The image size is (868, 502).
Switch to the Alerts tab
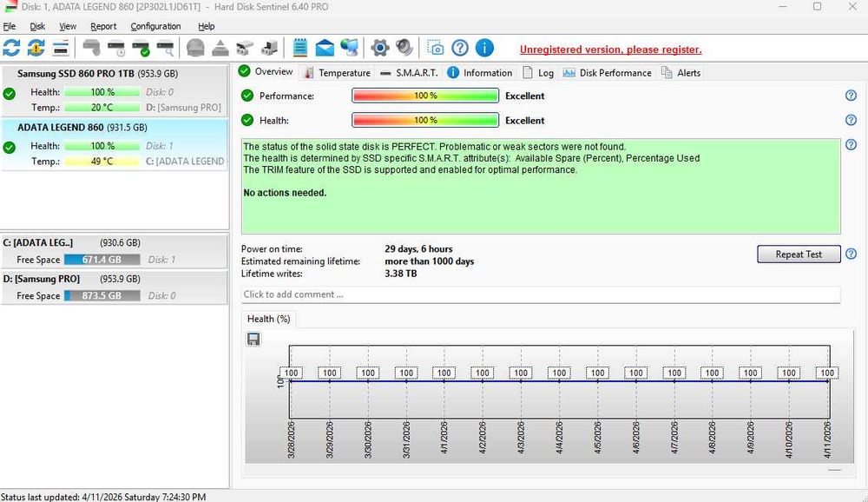click(681, 73)
